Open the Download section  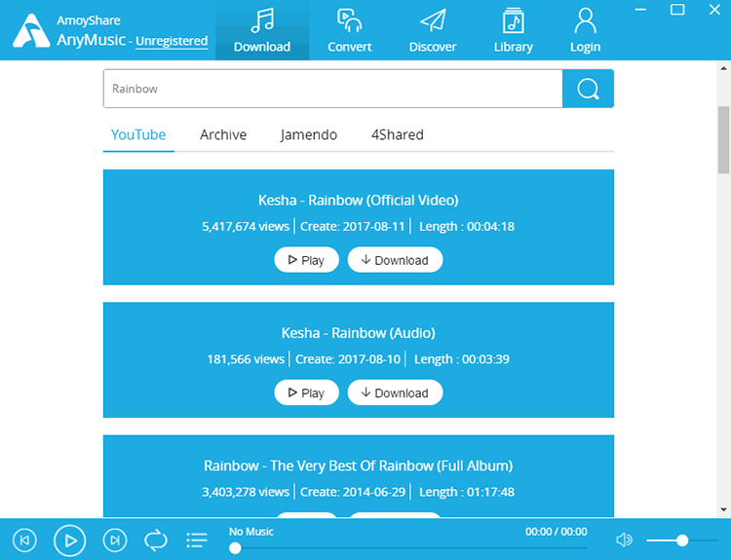tap(262, 30)
